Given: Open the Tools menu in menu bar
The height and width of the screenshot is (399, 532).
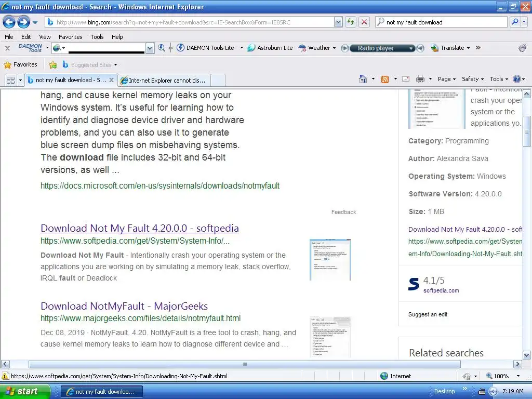Looking at the screenshot, I should point(97,37).
